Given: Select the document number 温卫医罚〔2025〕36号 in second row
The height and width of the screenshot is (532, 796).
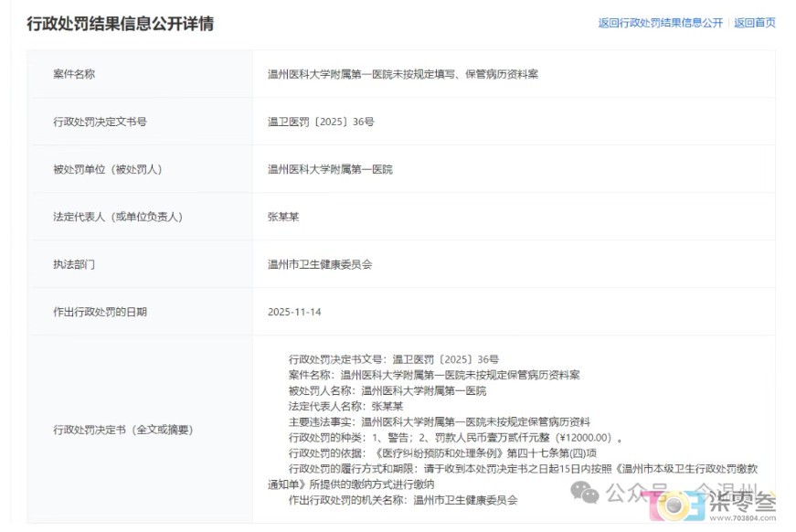Looking at the screenshot, I should pyautogui.click(x=320, y=122).
